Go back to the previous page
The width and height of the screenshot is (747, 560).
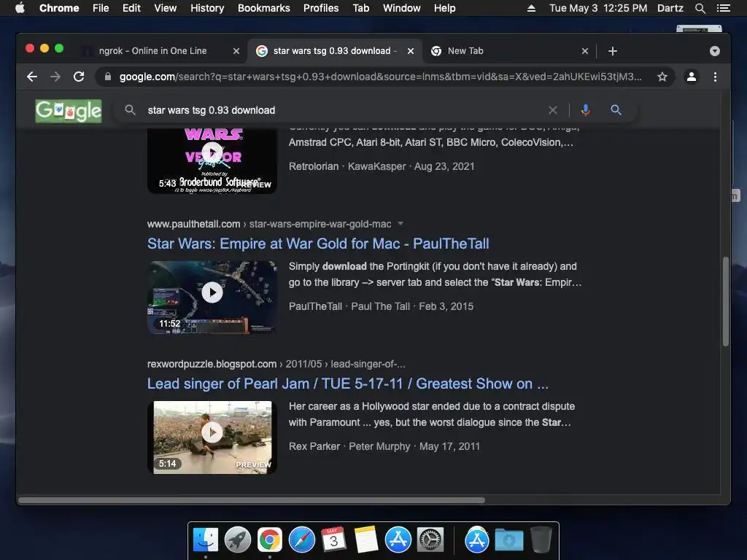click(32, 77)
